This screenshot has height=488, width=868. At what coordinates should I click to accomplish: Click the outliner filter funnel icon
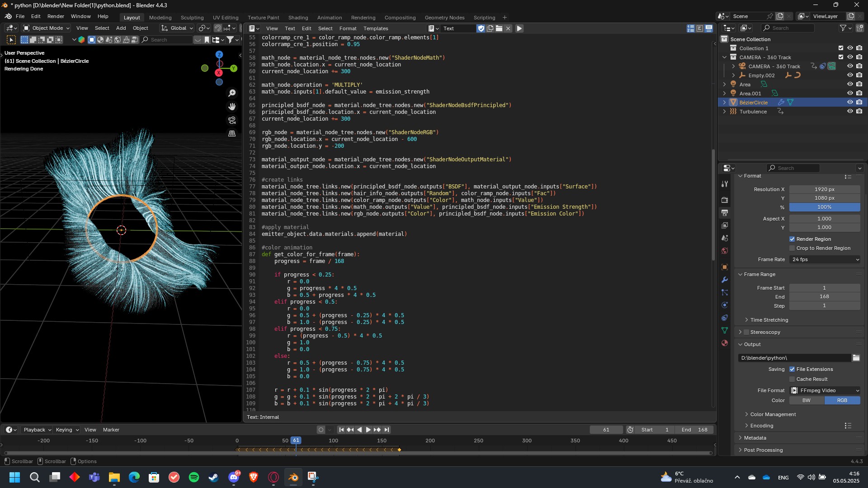point(843,28)
